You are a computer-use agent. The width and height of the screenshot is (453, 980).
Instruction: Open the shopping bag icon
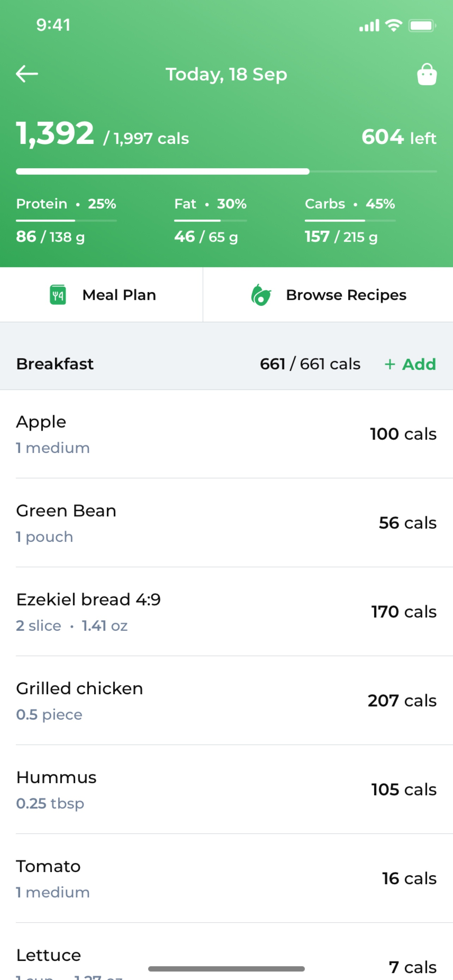pos(427,74)
